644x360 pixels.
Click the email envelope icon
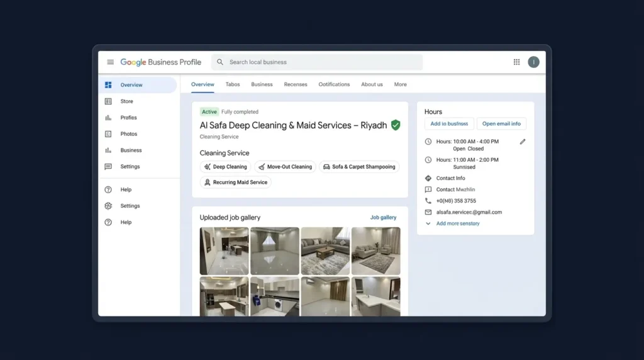click(x=428, y=212)
